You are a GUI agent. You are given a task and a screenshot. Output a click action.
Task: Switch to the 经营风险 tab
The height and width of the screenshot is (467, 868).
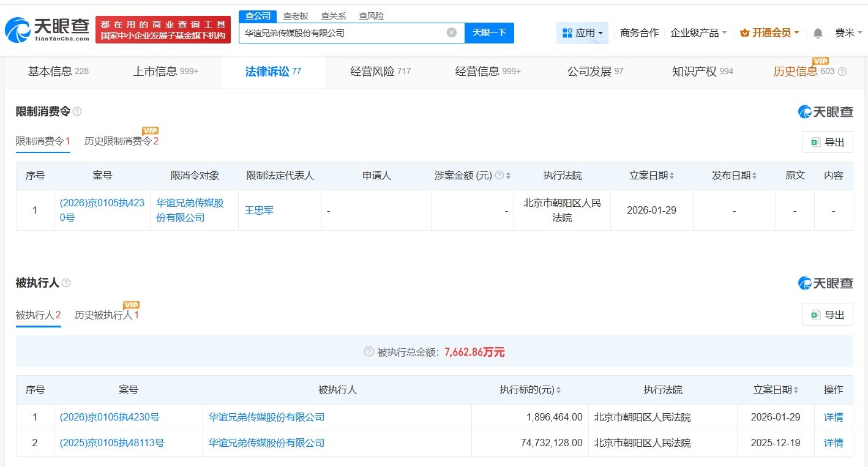click(x=380, y=72)
